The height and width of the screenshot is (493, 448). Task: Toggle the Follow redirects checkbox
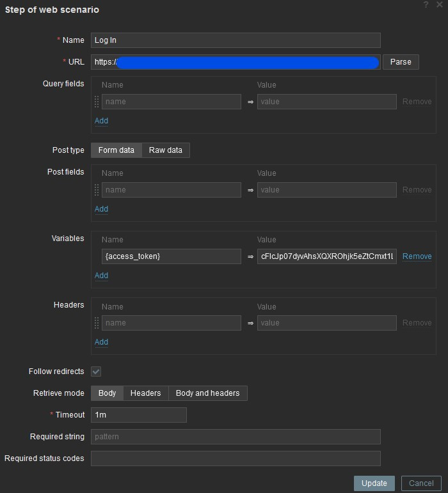click(x=96, y=372)
